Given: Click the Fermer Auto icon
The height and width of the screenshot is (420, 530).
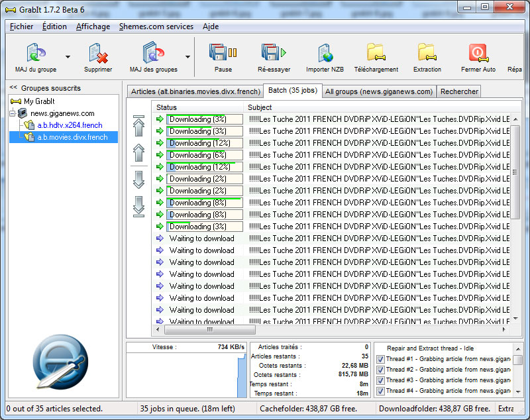Looking at the screenshot, I should (x=478, y=53).
